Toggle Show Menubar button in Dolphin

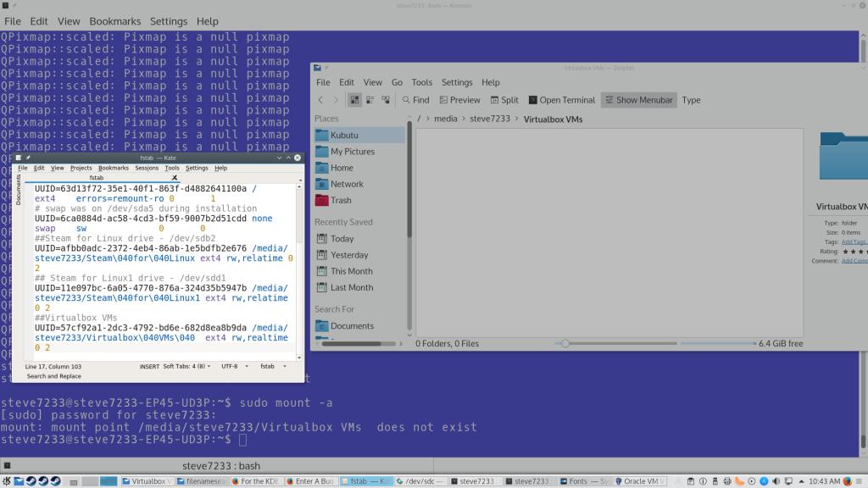pos(637,100)
